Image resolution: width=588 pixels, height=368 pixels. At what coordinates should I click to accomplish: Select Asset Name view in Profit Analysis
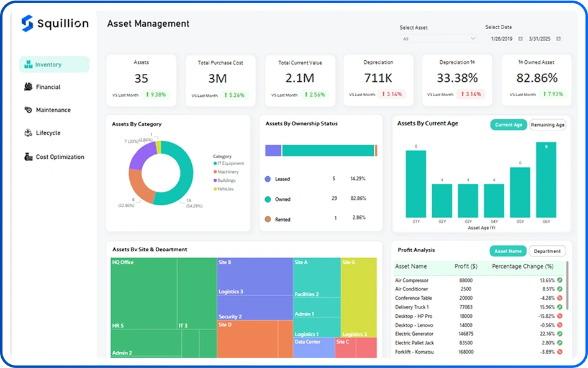coord(507,251)
